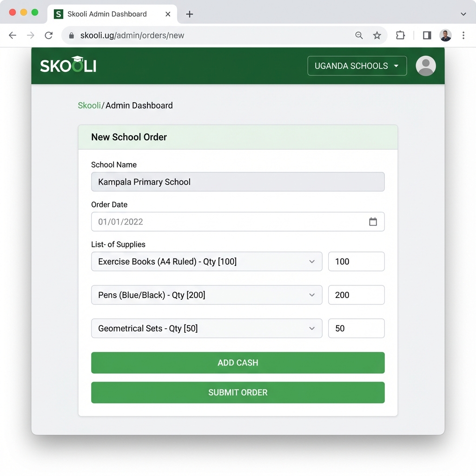The image size is (476, 476).
Task: Expand the Uganda Schools dropdown
Action: tap(357, 66)
